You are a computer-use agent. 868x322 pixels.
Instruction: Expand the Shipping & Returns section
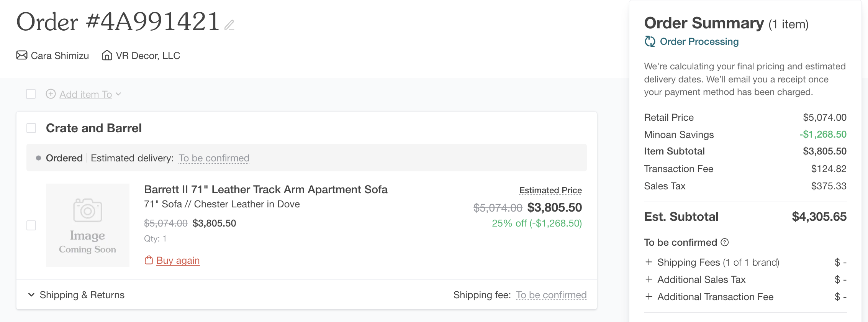coord(31,295)
